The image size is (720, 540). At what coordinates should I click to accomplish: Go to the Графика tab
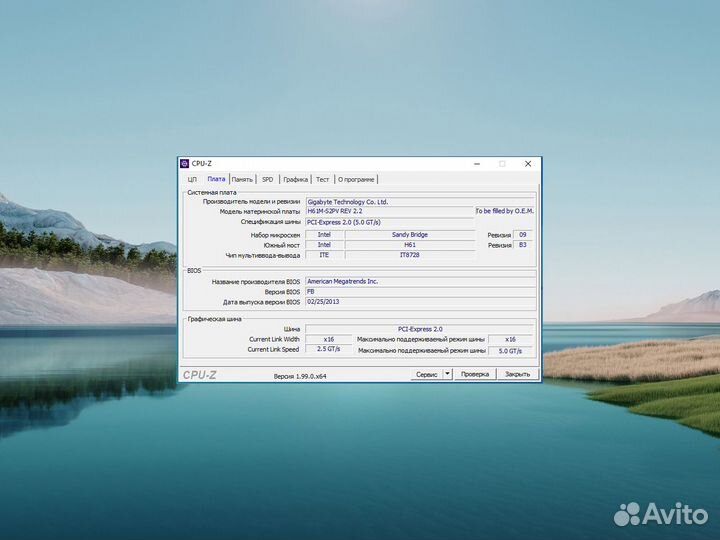tap(295, 180)
